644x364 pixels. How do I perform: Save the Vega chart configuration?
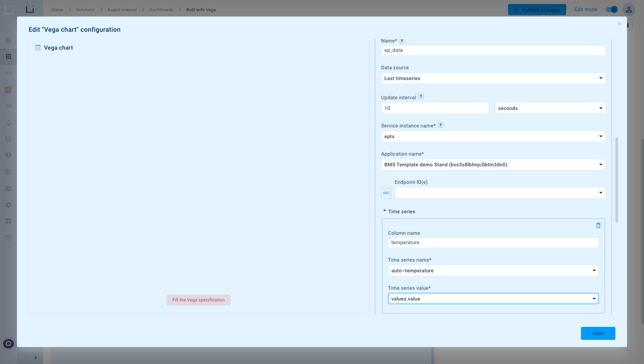click(598, 333)
